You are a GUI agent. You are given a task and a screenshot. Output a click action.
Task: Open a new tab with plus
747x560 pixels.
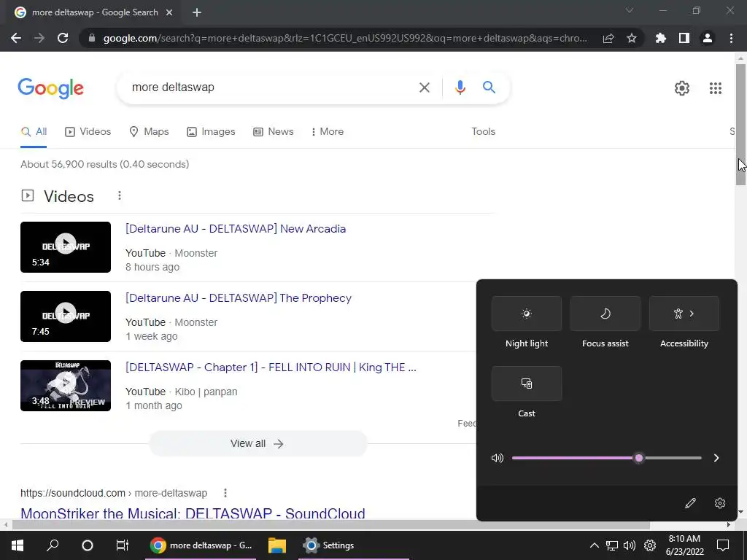[197, 12]
